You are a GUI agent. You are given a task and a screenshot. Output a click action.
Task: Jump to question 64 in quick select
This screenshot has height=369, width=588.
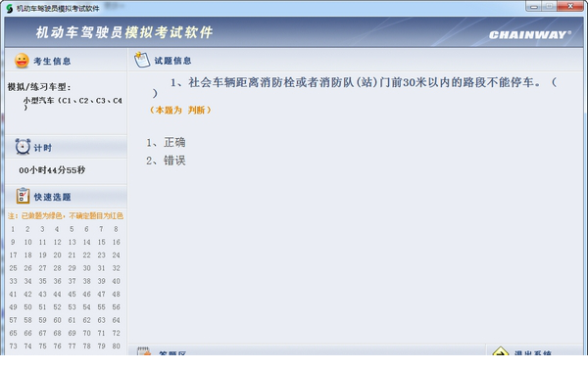point(117,320)
